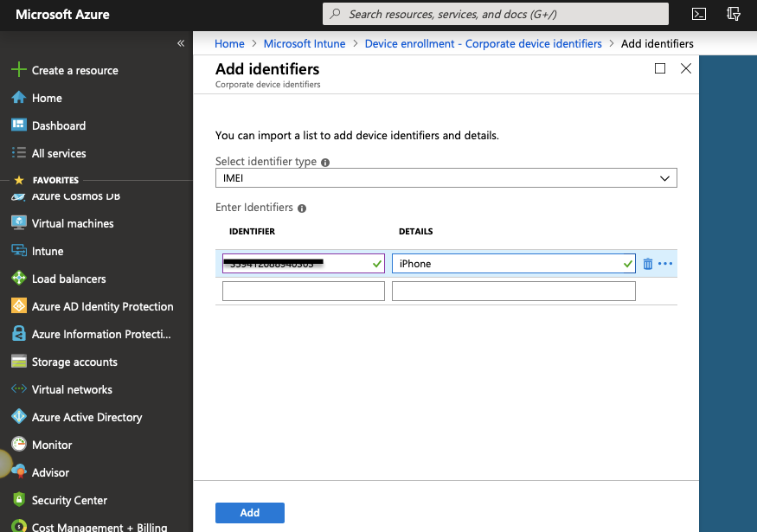Open Security Center from favorites
757x532 pixels.
[69, 500]
